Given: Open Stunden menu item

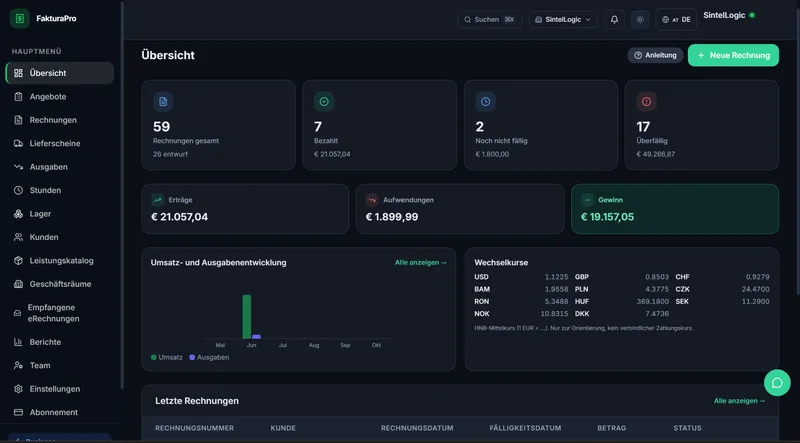Looking at the screenshot, I should (60, 190).
